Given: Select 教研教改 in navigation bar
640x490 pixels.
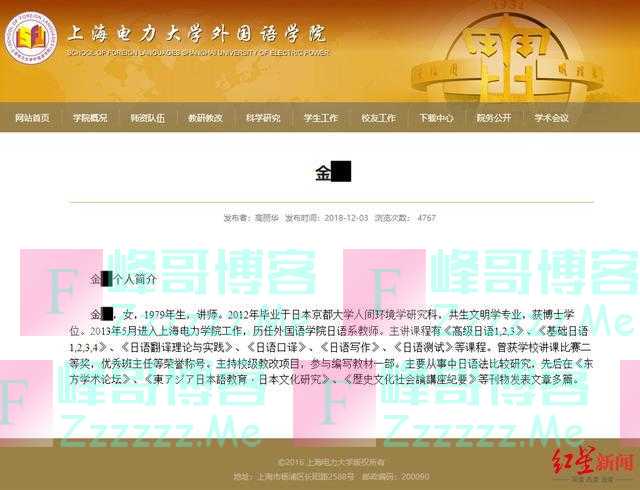Looking at the screenshot, I should point(206,118).
